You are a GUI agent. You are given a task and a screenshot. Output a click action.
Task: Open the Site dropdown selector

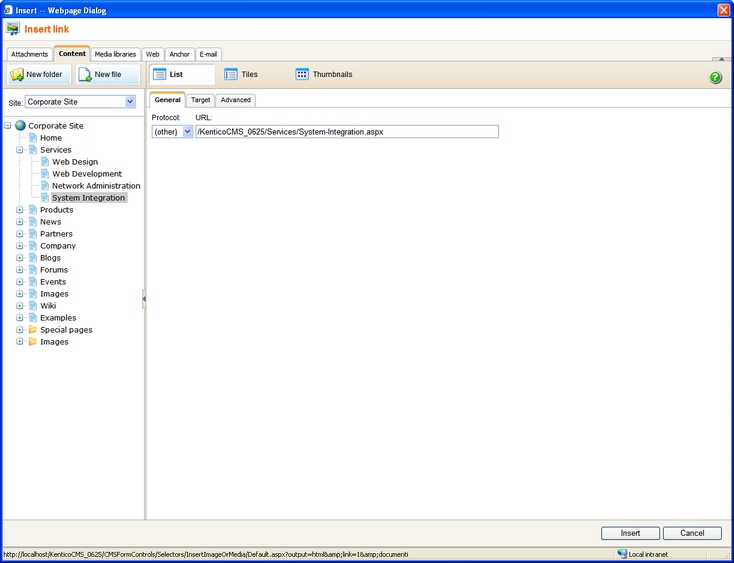click(x=130, y=102)
